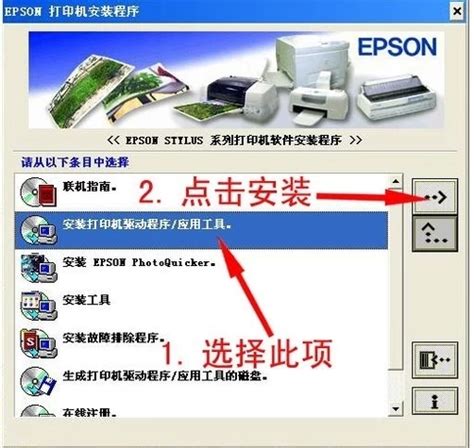This screenshot has height=448, width=474.
Task: Open the information "i" button
Action: tap(435, 401)
